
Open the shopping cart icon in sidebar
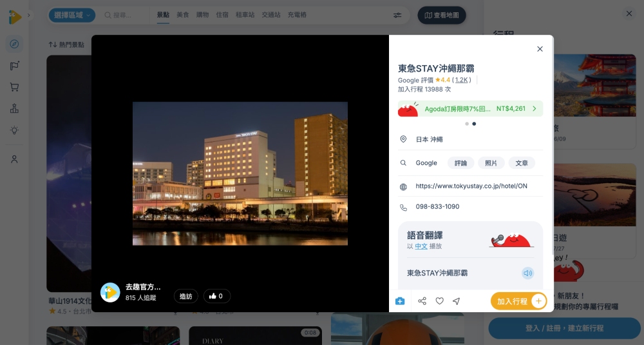(14, 87)
